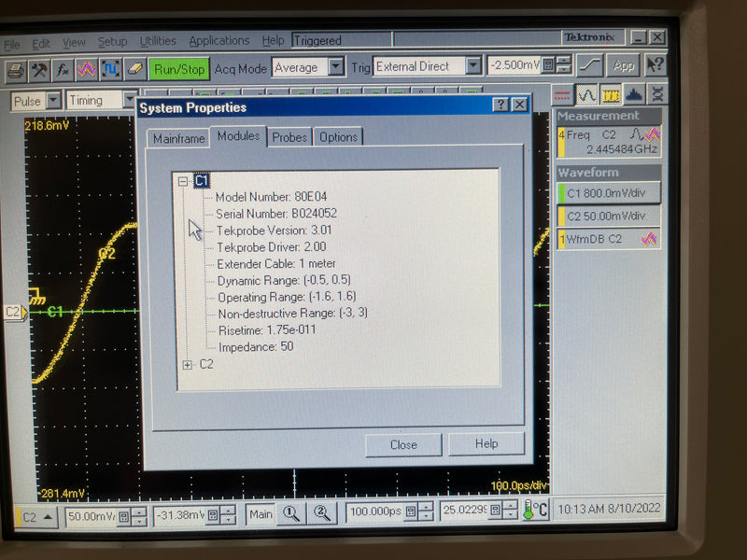This screenshot has height=560, width=747.
Task: Click the App toolbar button
Action: click(623, 65)
